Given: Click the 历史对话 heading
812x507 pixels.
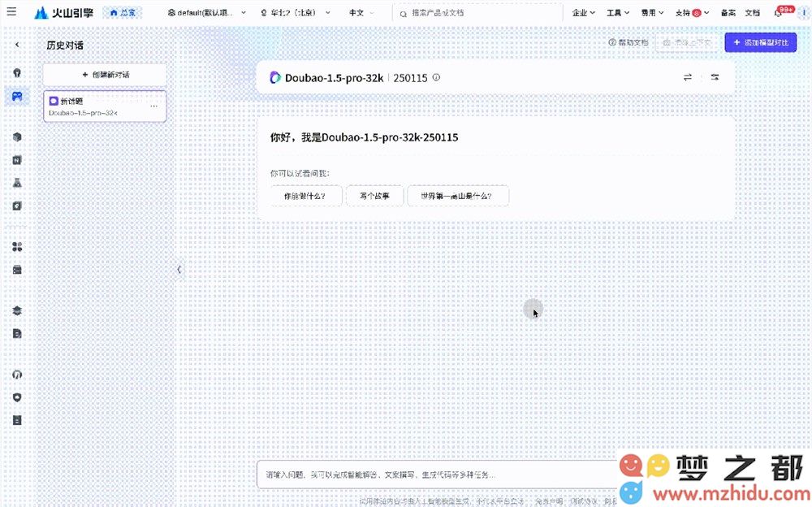Looking at the screenshot, I should (65, 45).
